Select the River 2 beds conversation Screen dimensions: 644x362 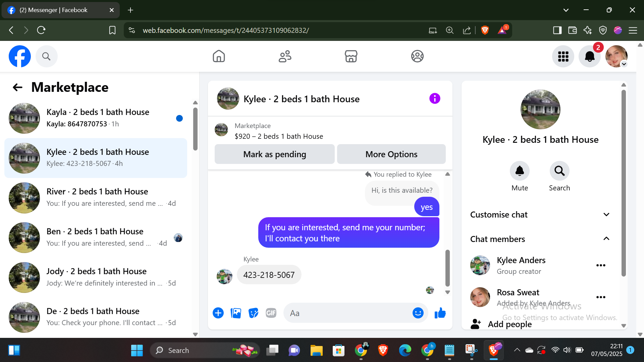tap(97, 197)
